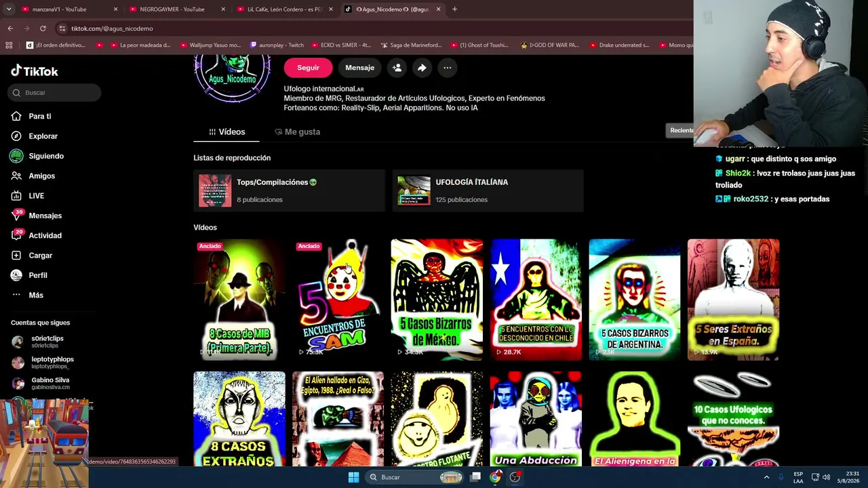Open the volume control in system tray
This screenshot has width=868, height=488.
point(826,477)
